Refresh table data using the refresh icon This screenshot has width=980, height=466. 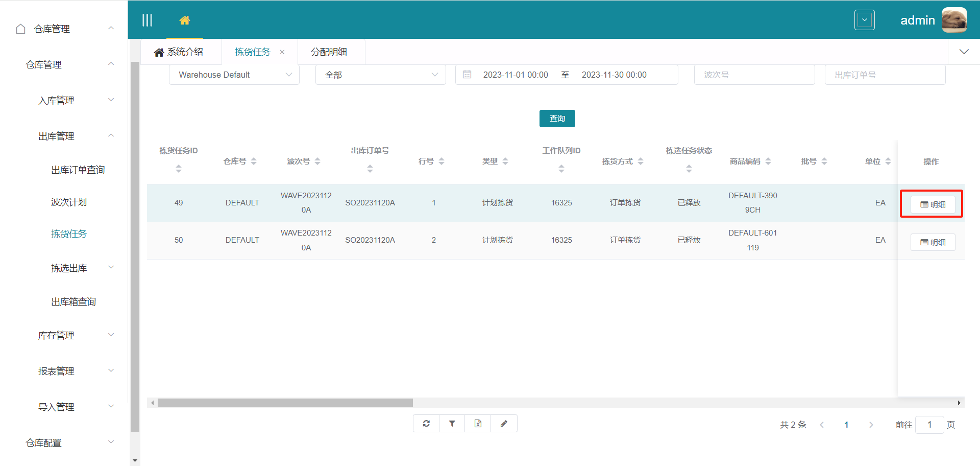pyautogui.click(x=426, y=423)
